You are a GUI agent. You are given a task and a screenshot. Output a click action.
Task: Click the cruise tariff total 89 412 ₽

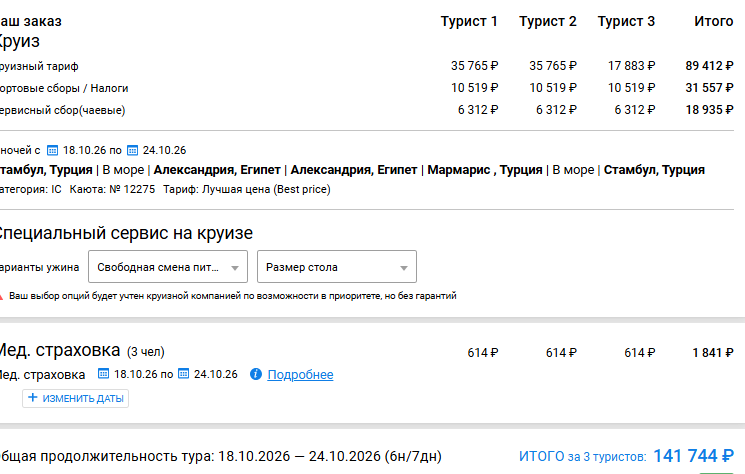coord(709,66)
